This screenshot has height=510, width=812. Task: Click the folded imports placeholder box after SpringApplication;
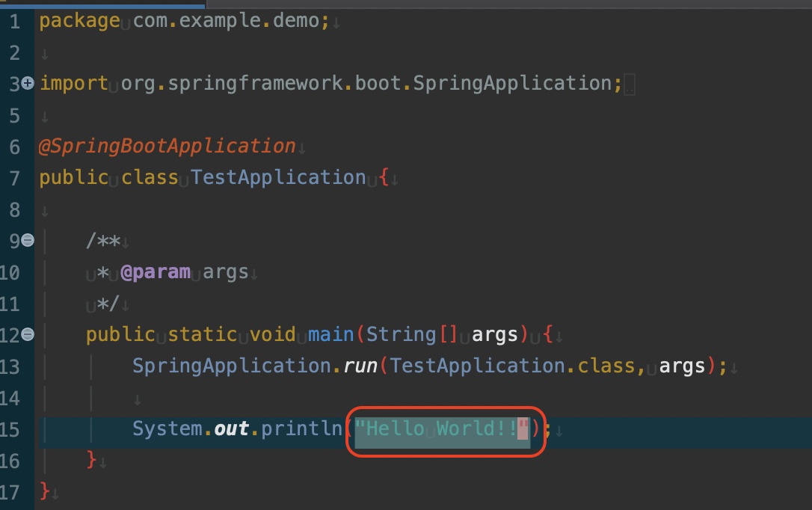tap(630, 85)
